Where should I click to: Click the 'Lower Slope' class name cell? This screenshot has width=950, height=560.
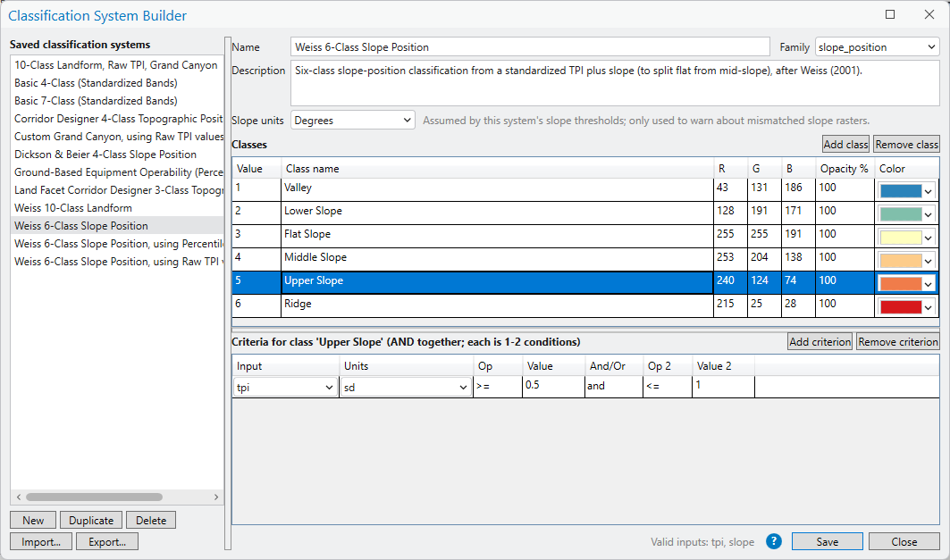[497, 213]
